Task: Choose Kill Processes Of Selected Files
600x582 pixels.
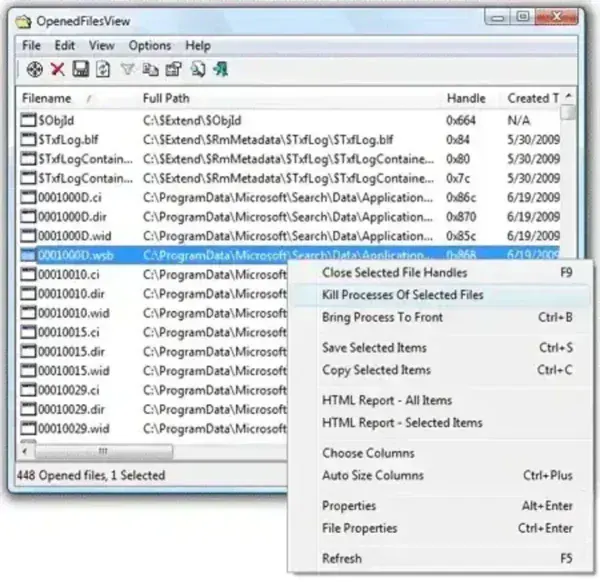Action: pyautogui.click(x=440, y=295)
